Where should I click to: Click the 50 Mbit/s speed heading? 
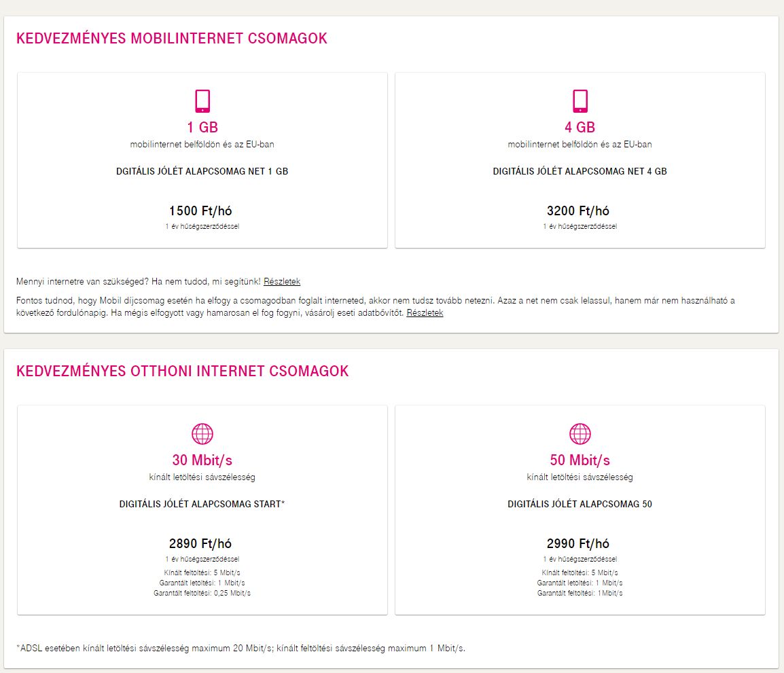click(580, 460)
